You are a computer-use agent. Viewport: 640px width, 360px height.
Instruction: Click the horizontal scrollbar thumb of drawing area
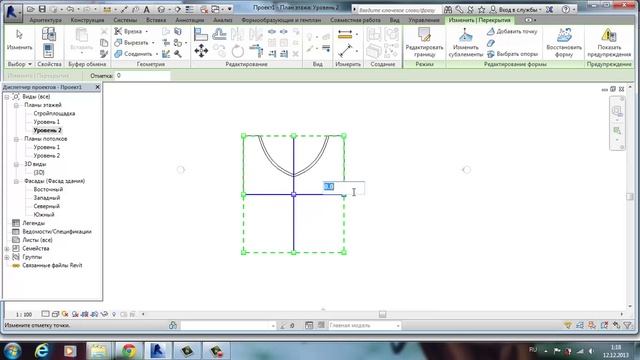(x=382, y=314)
